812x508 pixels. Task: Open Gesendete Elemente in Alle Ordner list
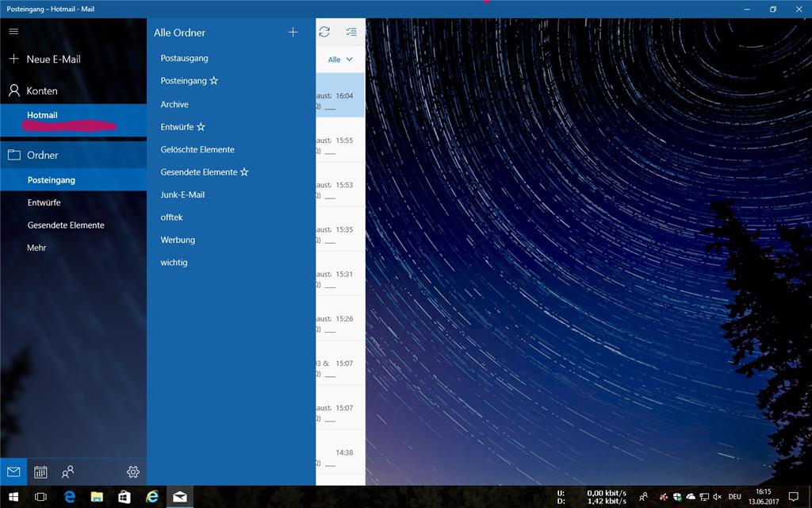point(199,172)
